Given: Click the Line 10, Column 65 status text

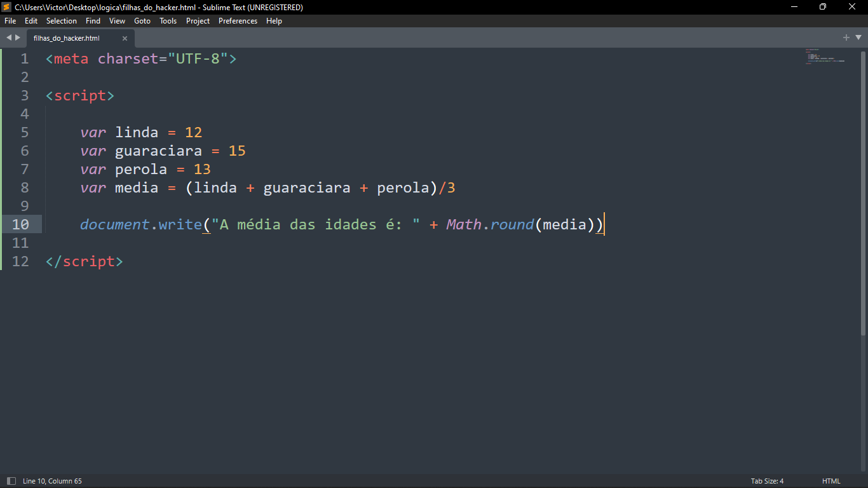Looking at the screenshot, I should (52, 481).
